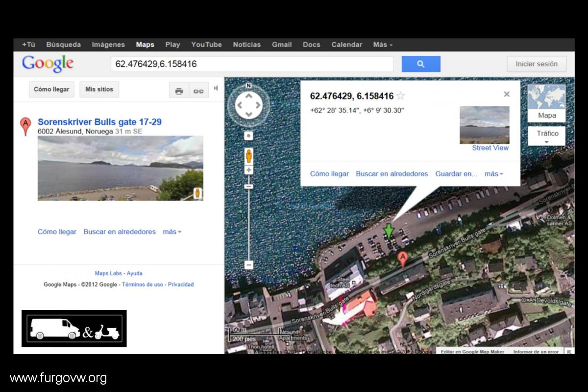Image resolution: width=588 pixels, height=392 pixels.
Task: Open the Street View link in info window
Action: click(x=490, y=148)
